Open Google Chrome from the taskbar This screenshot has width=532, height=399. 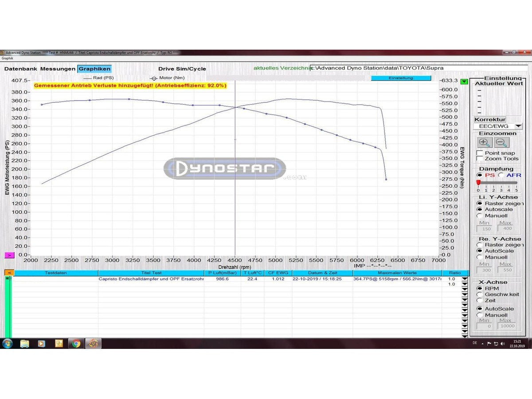point(76,343)
